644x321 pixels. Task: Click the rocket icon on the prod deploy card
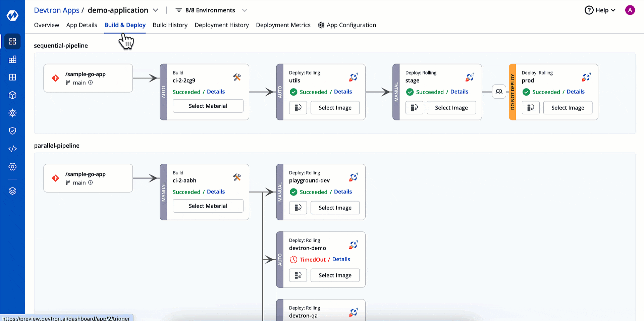[x=586, y=77]
